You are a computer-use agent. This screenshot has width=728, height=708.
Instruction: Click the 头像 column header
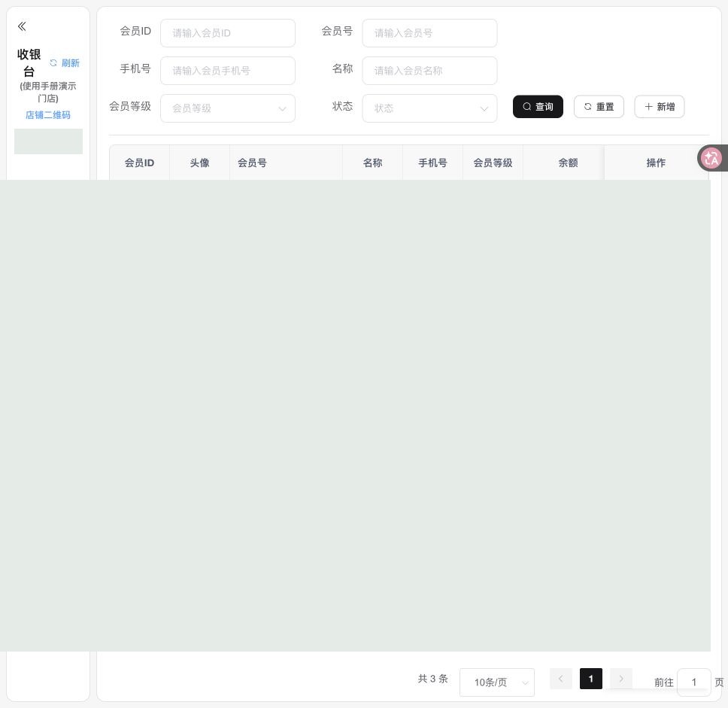pos(199,163)
